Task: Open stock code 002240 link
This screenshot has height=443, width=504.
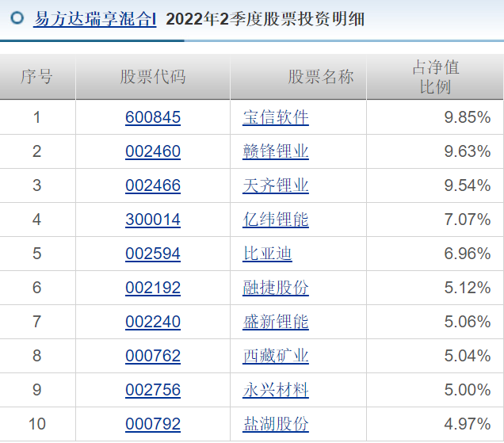Action: click(x=153, y=322)
